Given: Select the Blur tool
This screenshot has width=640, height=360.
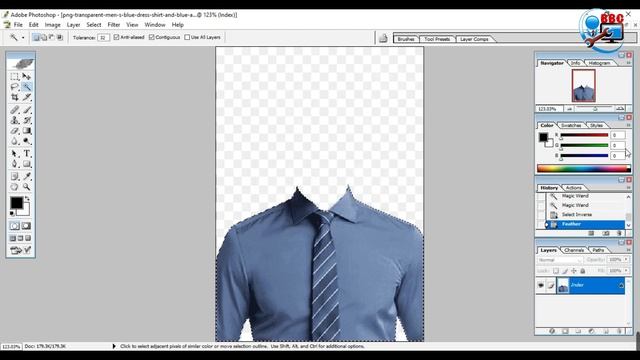Looking at the screenshot, I should coord(15,141).
